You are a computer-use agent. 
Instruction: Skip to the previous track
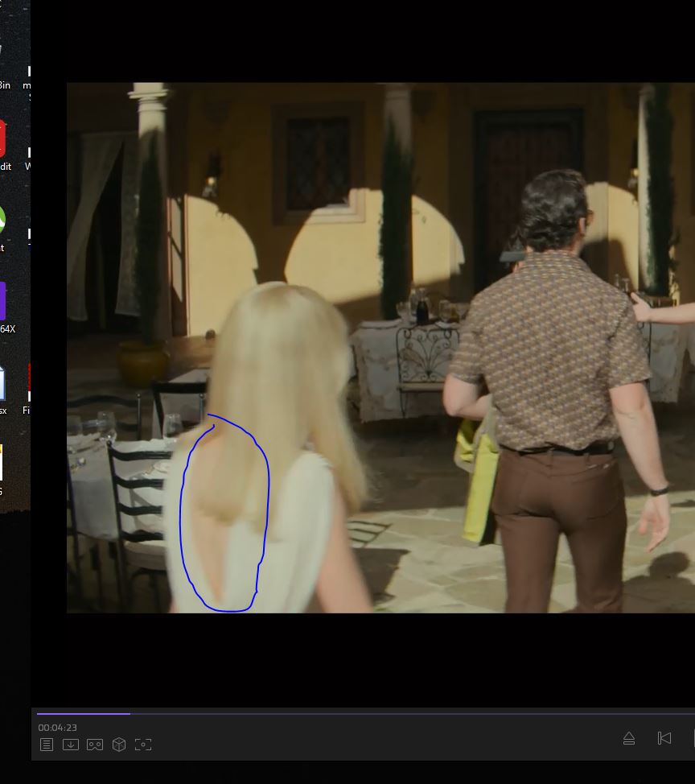pos(664,738)
